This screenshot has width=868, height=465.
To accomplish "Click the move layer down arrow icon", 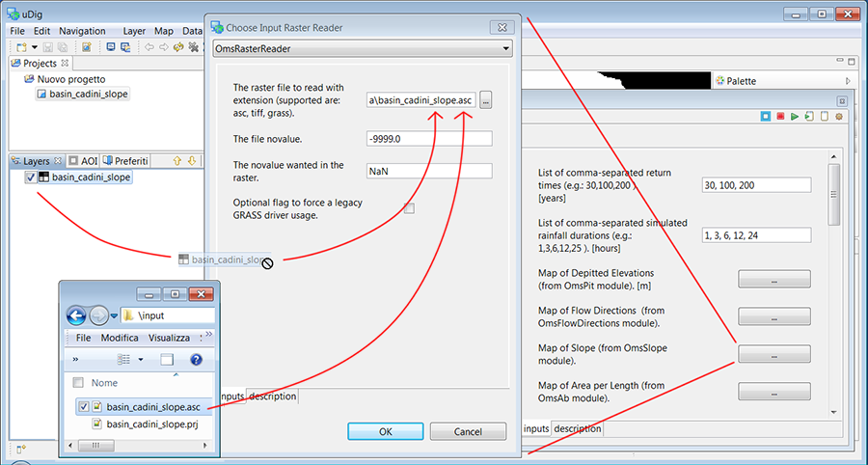I will point(191,161).
